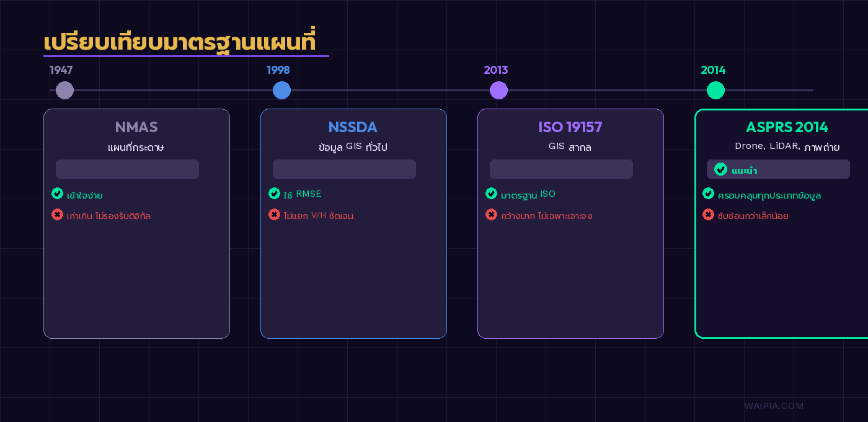Open the WAIPIA.COM link
Viewport: 868px width, 422px height.
pos(774,406)
